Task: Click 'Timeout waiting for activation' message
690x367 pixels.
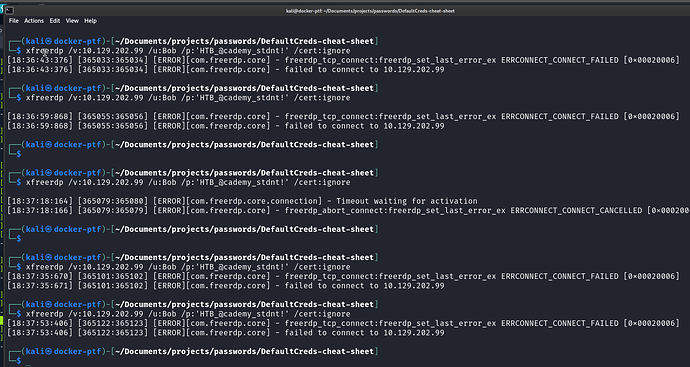Action: click(x=407, y=201)
